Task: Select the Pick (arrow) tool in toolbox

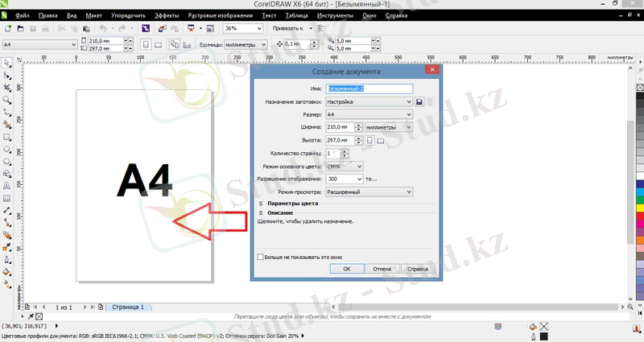Action: 7,75
